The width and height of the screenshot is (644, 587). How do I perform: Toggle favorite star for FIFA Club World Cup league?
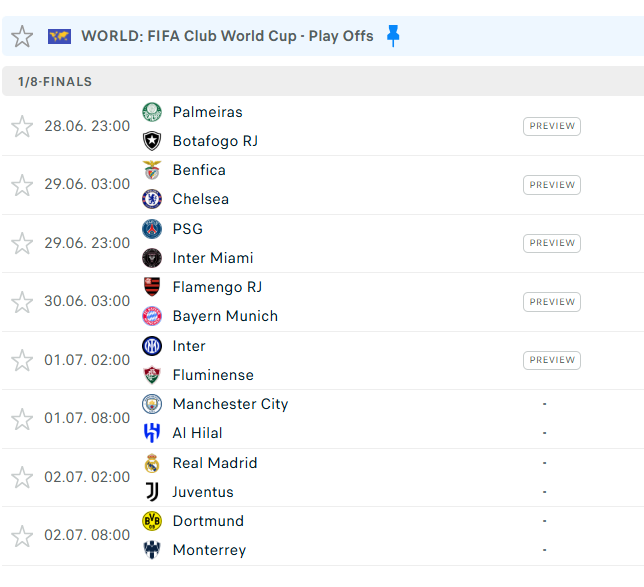pos(22,36)
